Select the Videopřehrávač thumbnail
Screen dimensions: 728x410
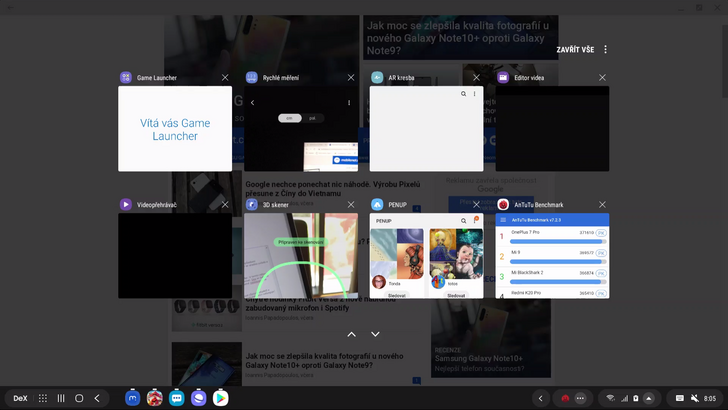coord(175,255)
